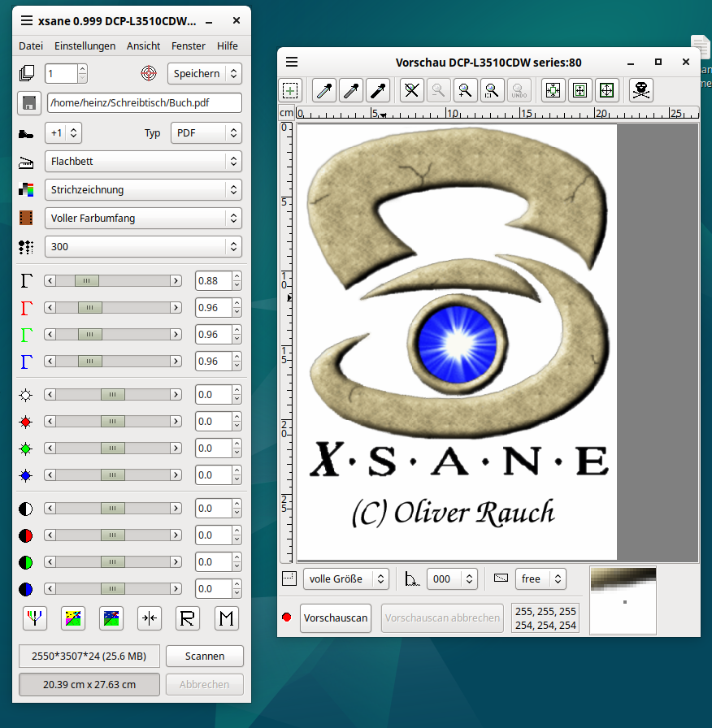Click the zoom in magnifier icon
This screenshot has height=728, width=712.
click(465, 90)
